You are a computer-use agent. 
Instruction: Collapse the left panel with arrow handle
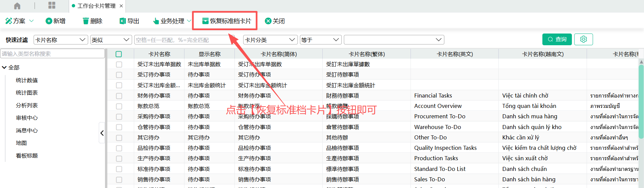point(102,133)
